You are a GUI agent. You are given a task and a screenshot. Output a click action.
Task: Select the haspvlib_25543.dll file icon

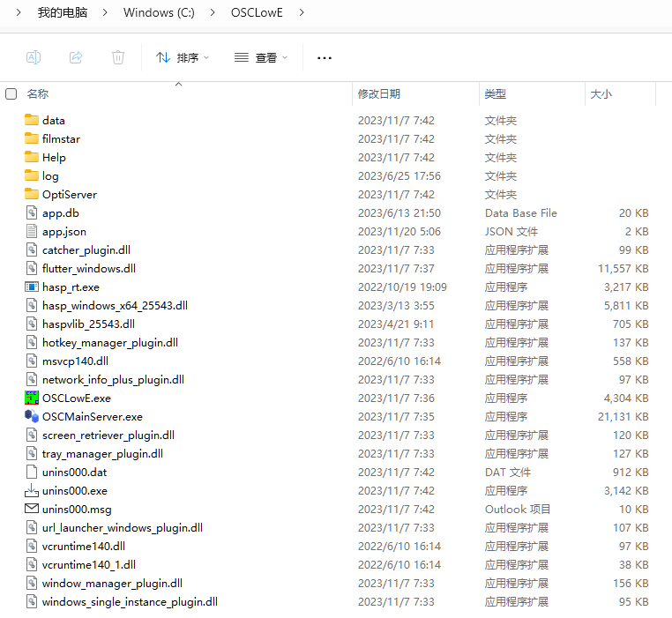click(x=32, y=324)
